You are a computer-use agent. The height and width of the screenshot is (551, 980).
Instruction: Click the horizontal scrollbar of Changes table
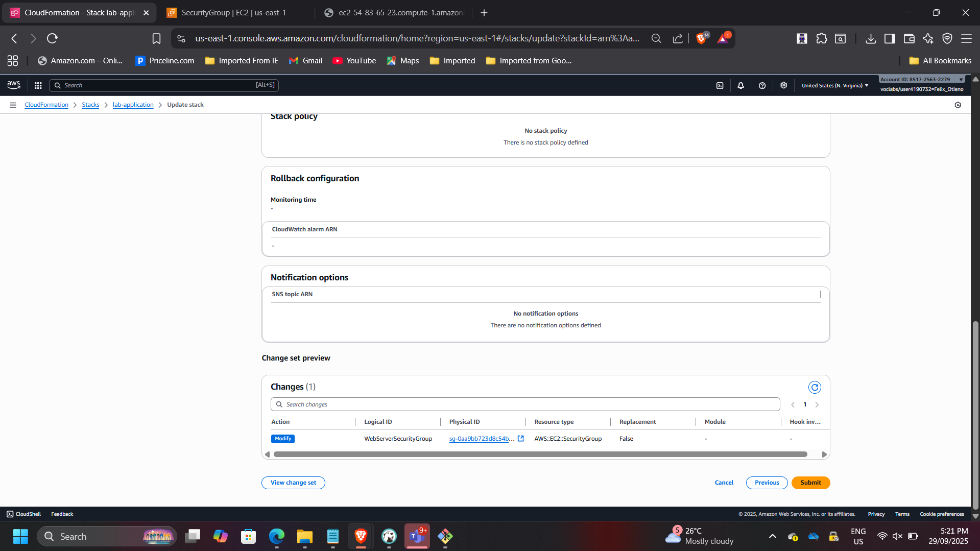tap(540, 454)
